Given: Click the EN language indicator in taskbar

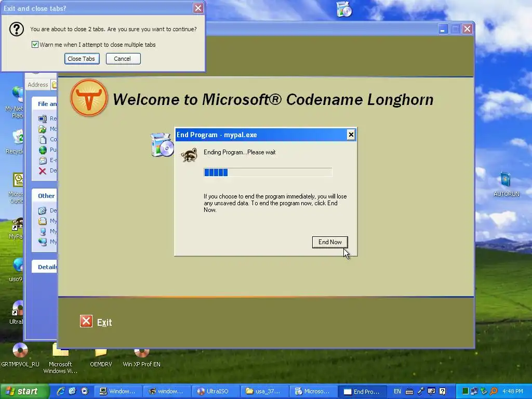Looking at the screenshot, I should tap(397, 391).
